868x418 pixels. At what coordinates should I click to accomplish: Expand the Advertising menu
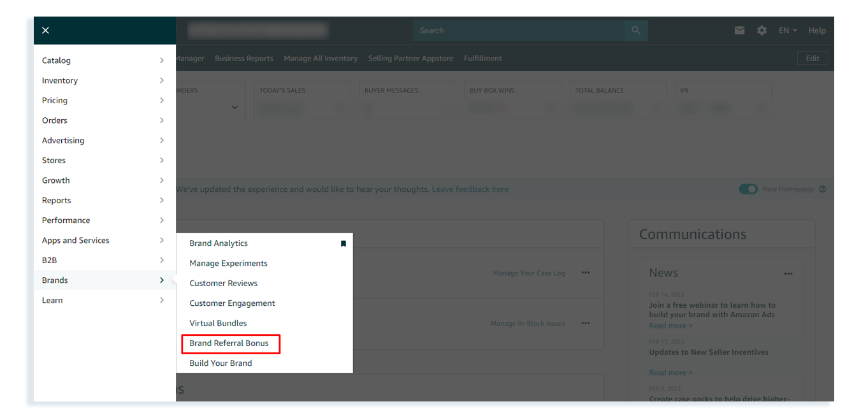click(105, 140)
